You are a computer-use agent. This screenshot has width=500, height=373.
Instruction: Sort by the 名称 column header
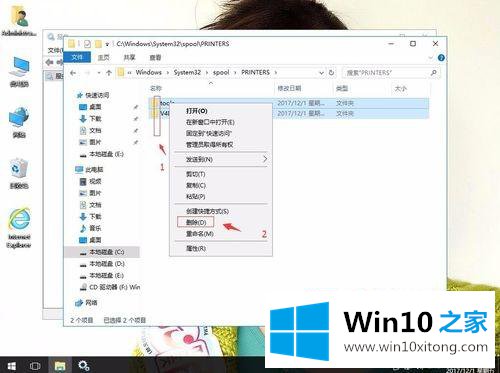coord(156,88)
